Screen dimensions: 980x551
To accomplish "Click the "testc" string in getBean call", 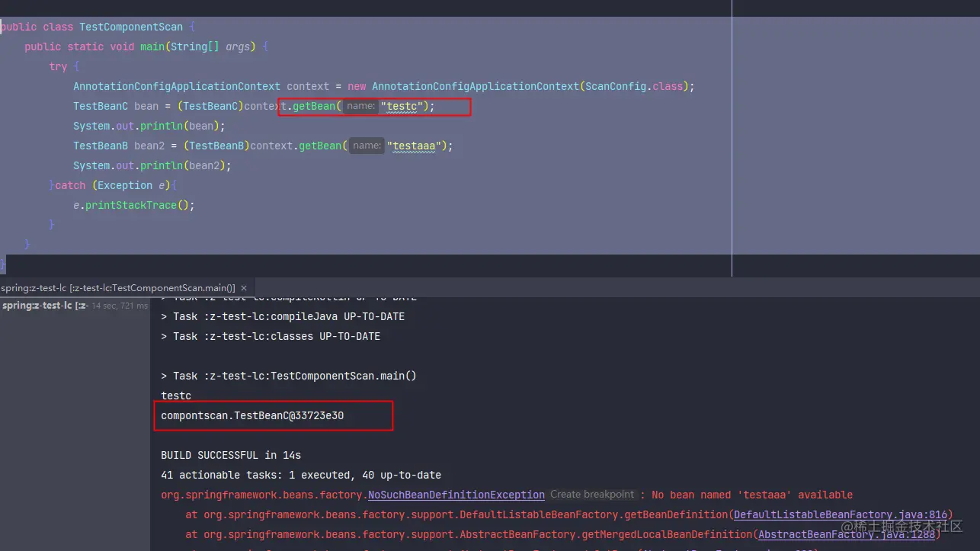I will point(402,106).
